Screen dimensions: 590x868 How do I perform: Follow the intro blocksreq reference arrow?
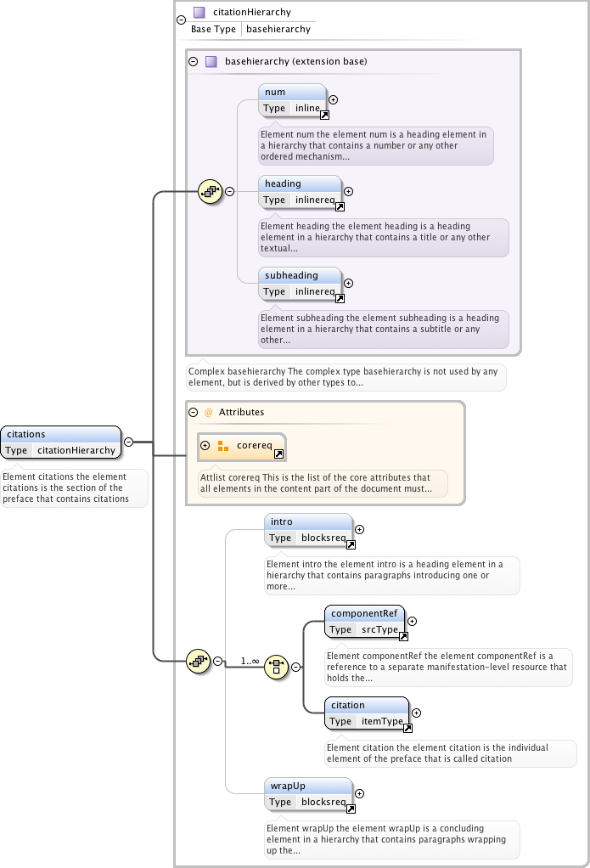pos(351,545)
